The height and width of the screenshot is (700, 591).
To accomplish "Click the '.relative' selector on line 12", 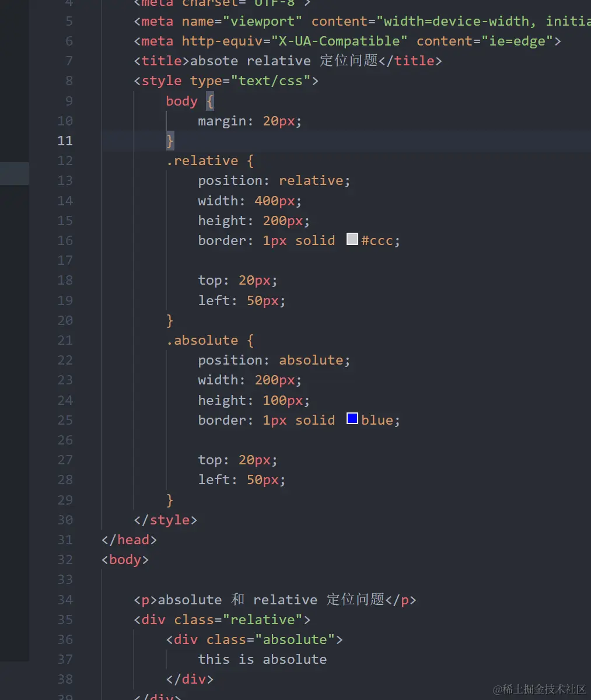I will coord(202,160).
